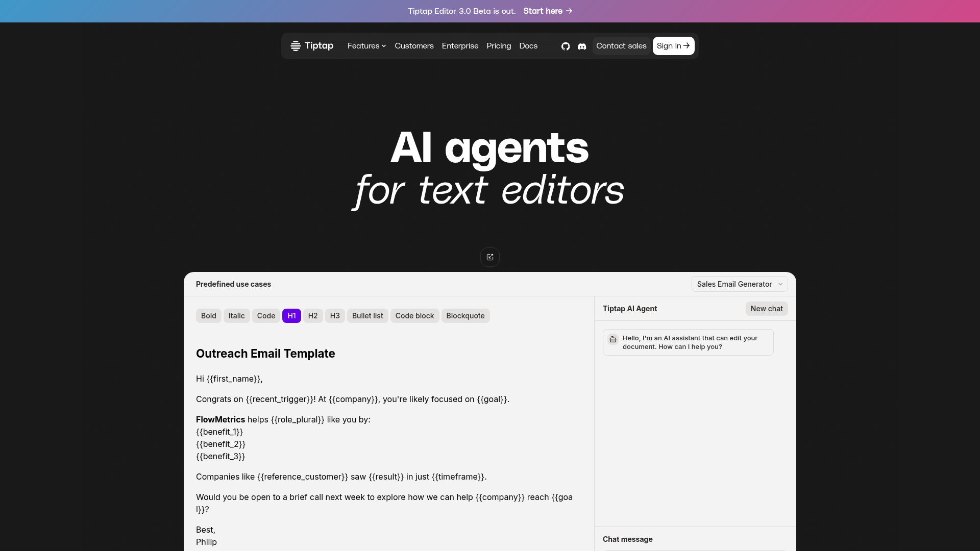Toggle Code block formatting

(x=414, y=316)
